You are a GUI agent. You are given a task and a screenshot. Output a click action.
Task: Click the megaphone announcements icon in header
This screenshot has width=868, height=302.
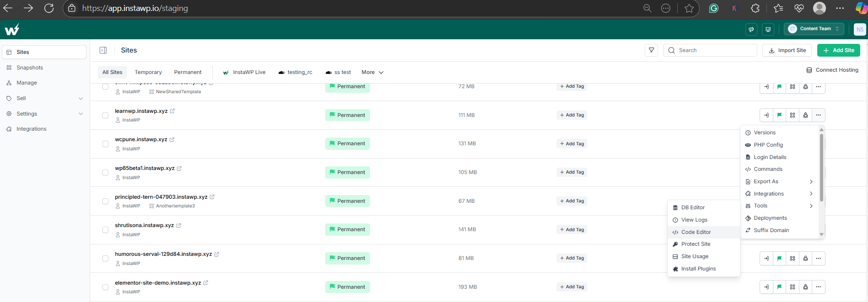pyautogui.click(x=751, y=29)
